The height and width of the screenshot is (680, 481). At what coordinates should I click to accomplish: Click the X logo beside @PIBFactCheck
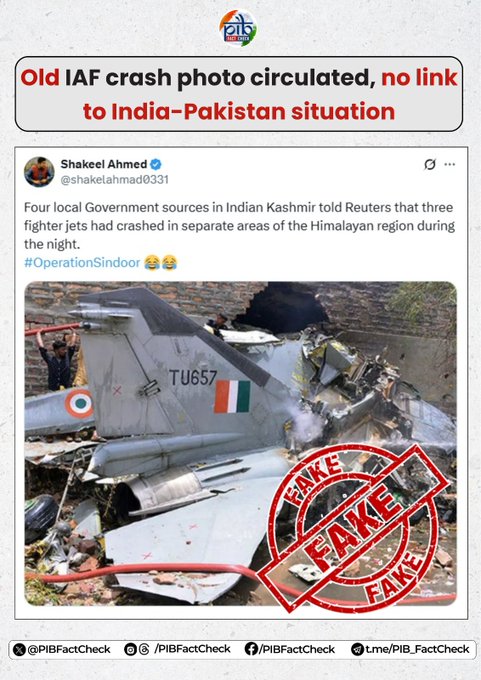[20, 649]
